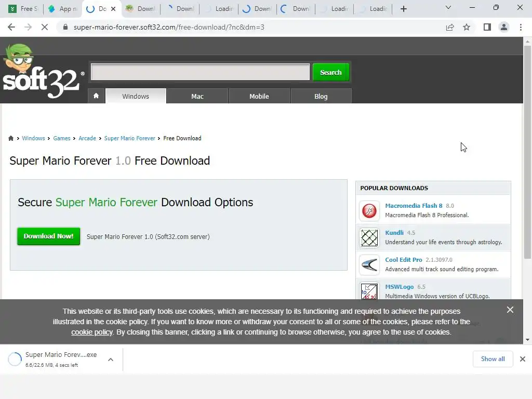
Task: Open the Macromedia Flash 8 link
Action: click(414, 206)
